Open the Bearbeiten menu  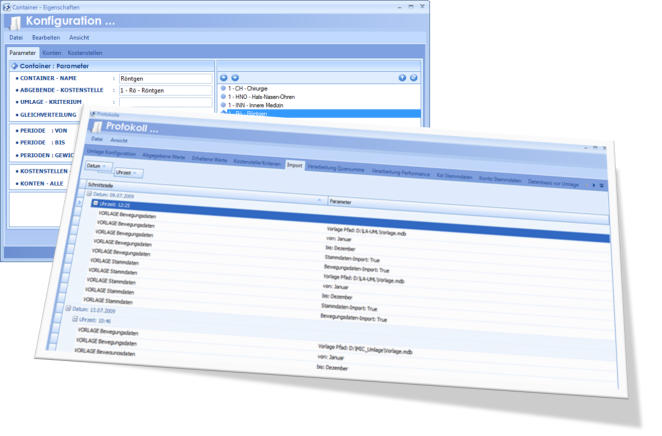point(45,38)
